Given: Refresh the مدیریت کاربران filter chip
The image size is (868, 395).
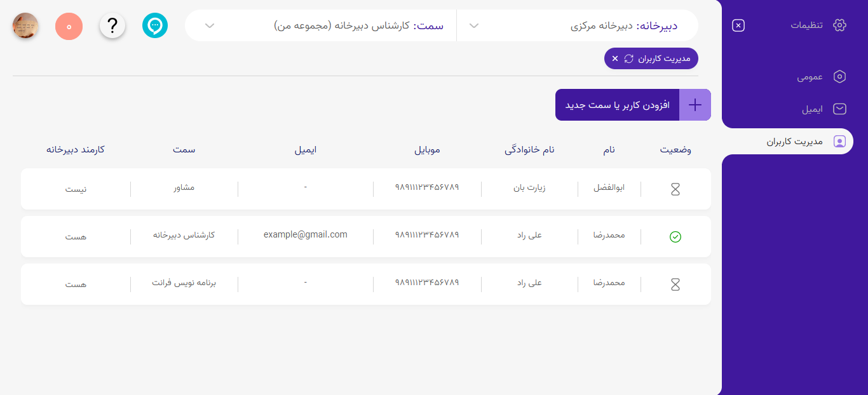Looking at the screenshot, I should pyautogui.click(x=630, y=58).
